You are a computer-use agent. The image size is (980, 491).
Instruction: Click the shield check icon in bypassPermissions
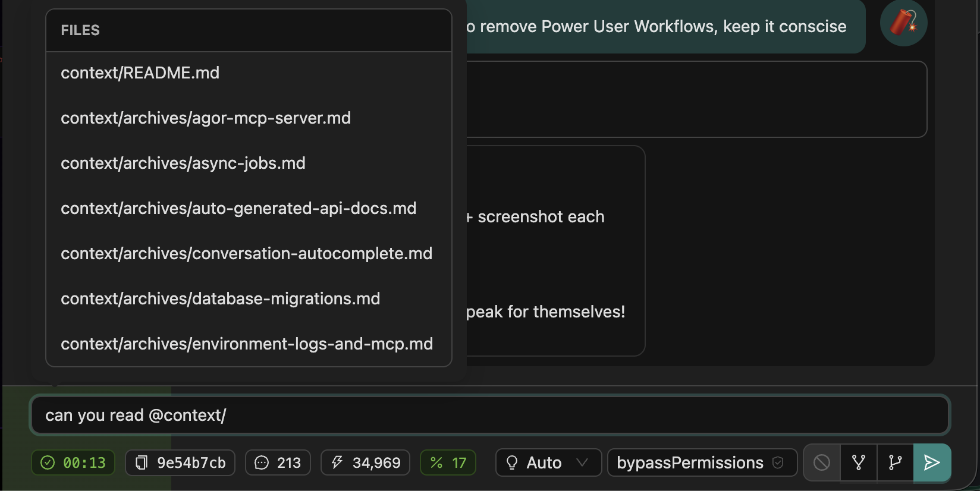(x=778, y=462)
